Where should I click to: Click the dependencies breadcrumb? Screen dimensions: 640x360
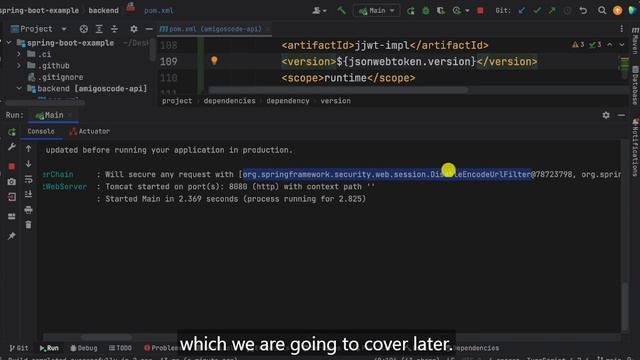[x=229, y=101]
